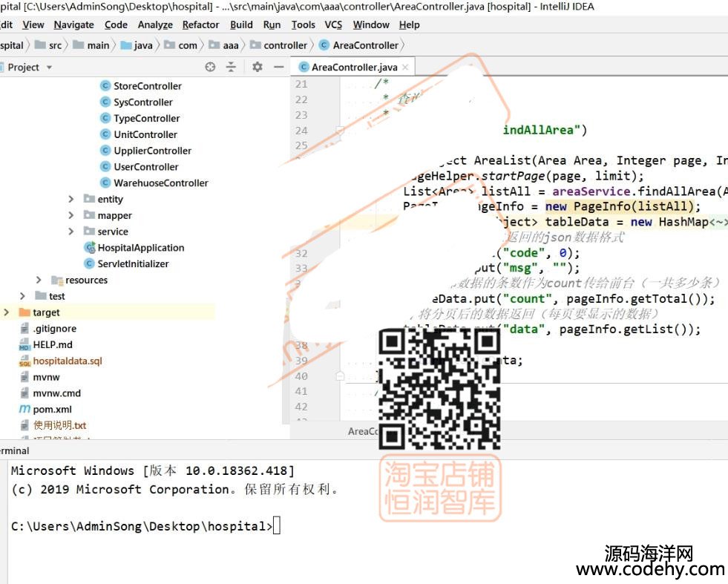728x584 pixels.
Task: Open the VCS menu
Action: [333, 24]
